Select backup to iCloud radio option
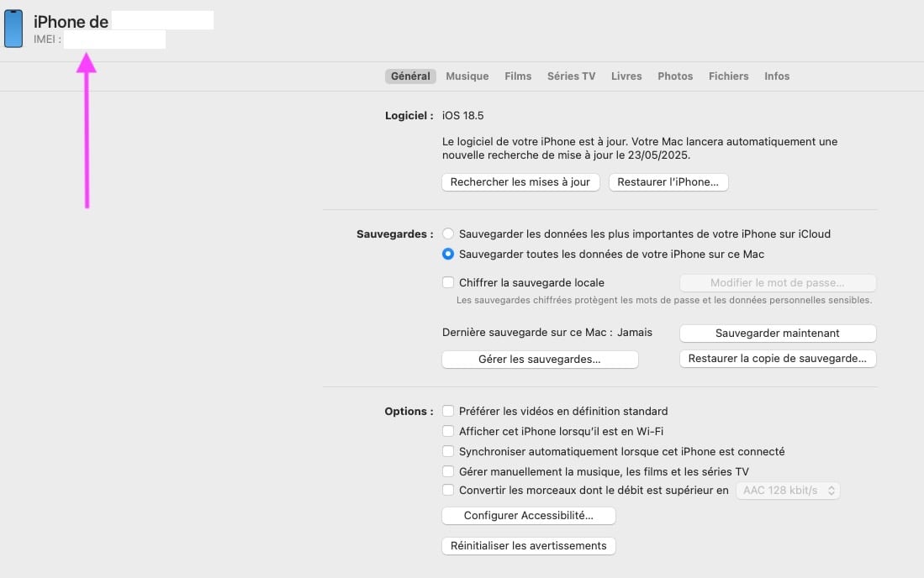The width and height of the screenshot is (924, 578). (448, 234)
